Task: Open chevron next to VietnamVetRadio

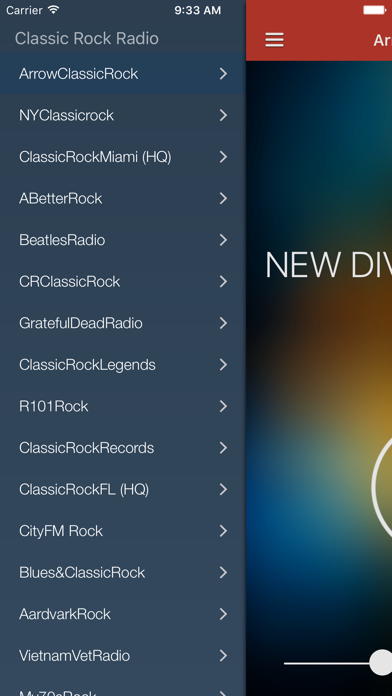Action: click(223, 656)
